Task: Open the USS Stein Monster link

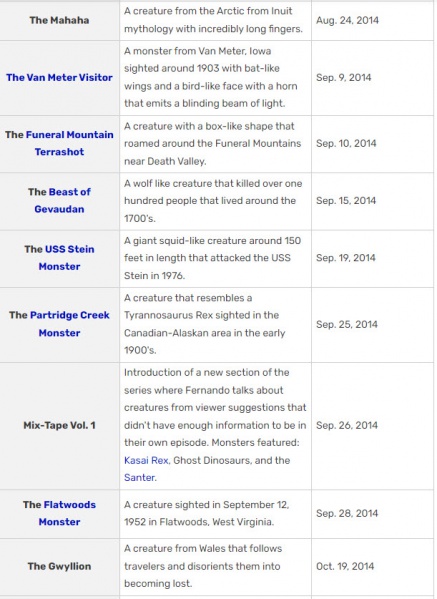Action: [66, 257]
